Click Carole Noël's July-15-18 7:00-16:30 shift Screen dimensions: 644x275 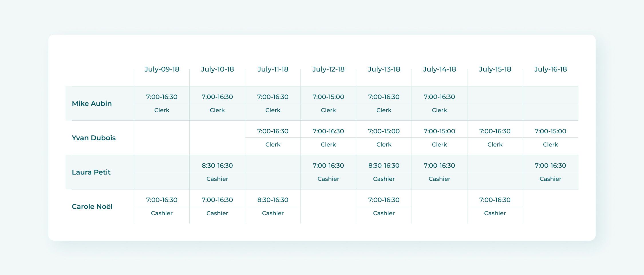click(x=495, y=200)
